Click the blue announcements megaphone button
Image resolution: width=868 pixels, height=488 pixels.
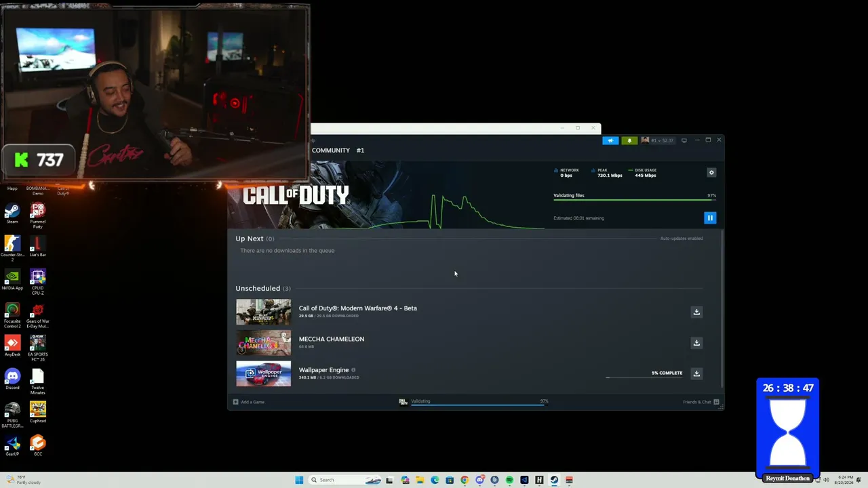point(610,140)
